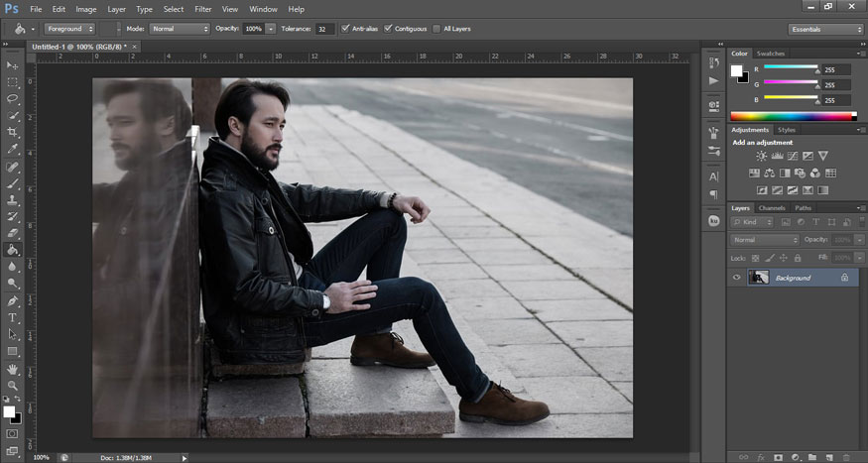The image size is (868, 463).
Task: Select the Move tool
Action: point(12,65)
